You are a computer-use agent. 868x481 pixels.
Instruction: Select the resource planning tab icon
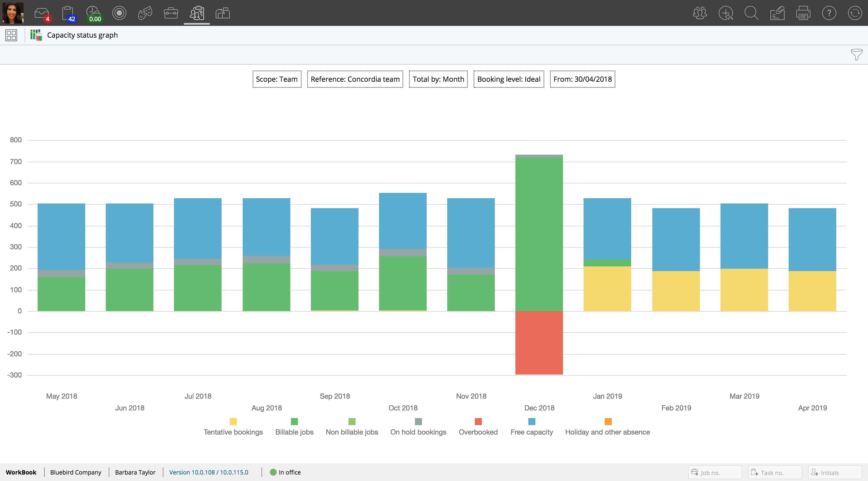point(197,14)
